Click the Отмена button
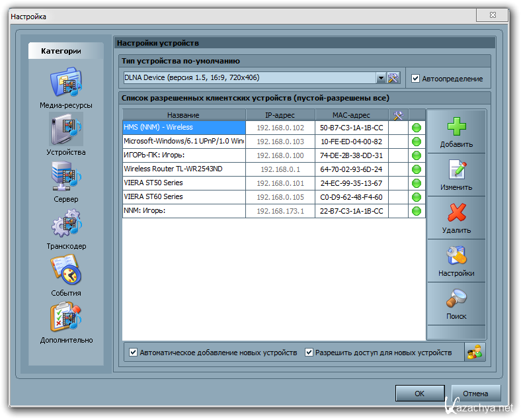The height and width of the screenshot is (420, 521). pyautogui.click(x=475, y=393)
